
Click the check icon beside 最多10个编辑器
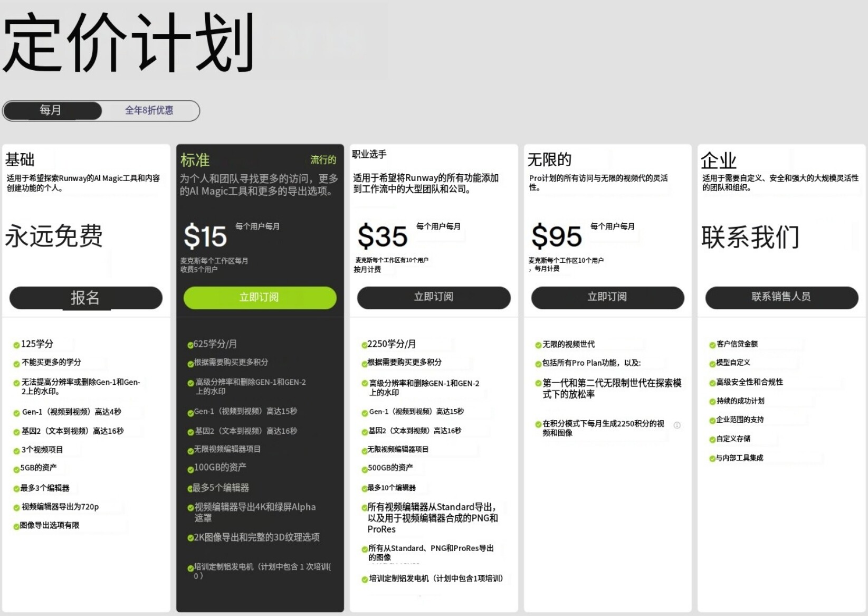point(364,489)
